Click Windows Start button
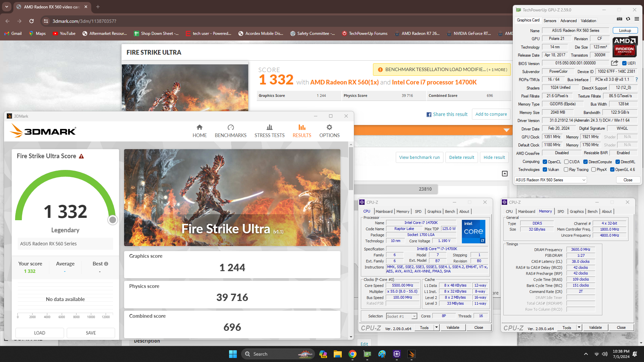644x362 pixels. point(233,354)
